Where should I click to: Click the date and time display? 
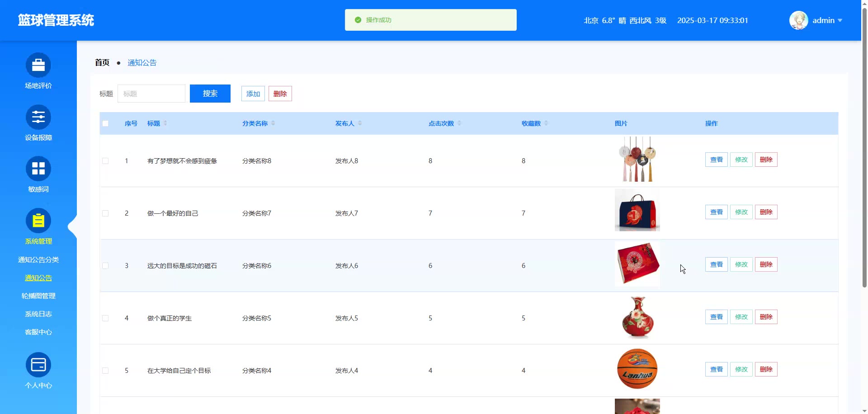(712, 20)
